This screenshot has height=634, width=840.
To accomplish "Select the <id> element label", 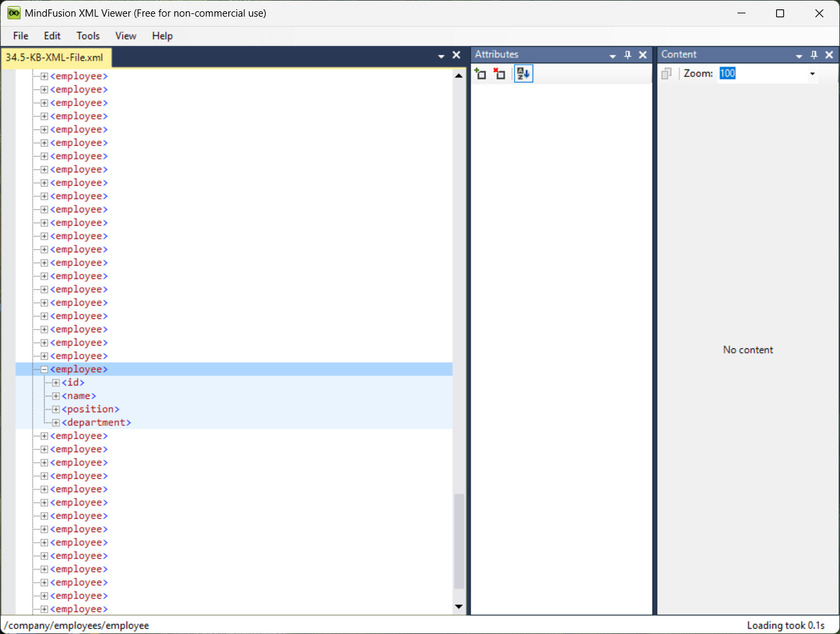I will pos(73,382).
